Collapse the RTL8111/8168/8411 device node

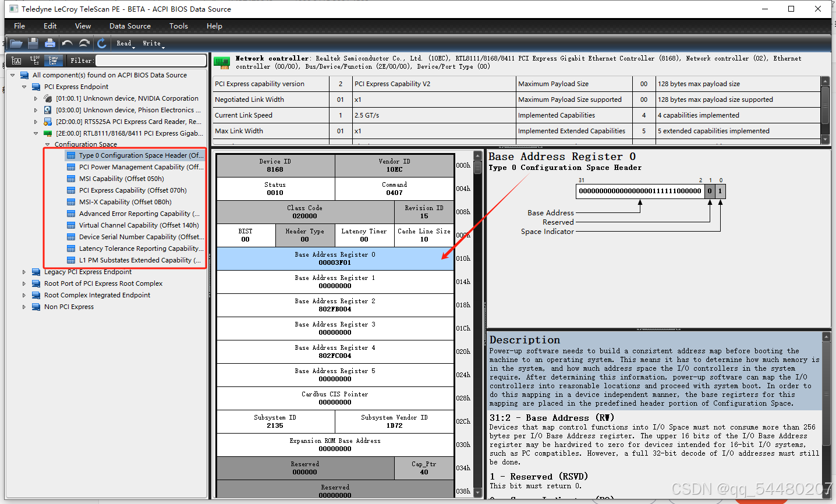[x=36, y=133]
